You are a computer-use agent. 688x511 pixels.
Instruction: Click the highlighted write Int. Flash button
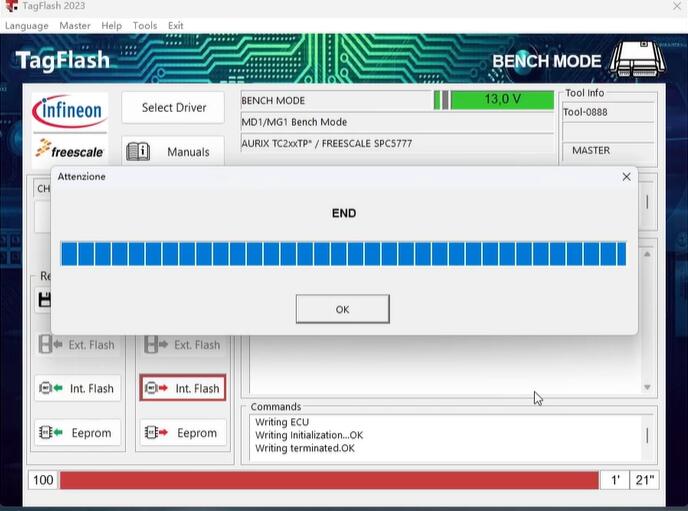(183, 388)
